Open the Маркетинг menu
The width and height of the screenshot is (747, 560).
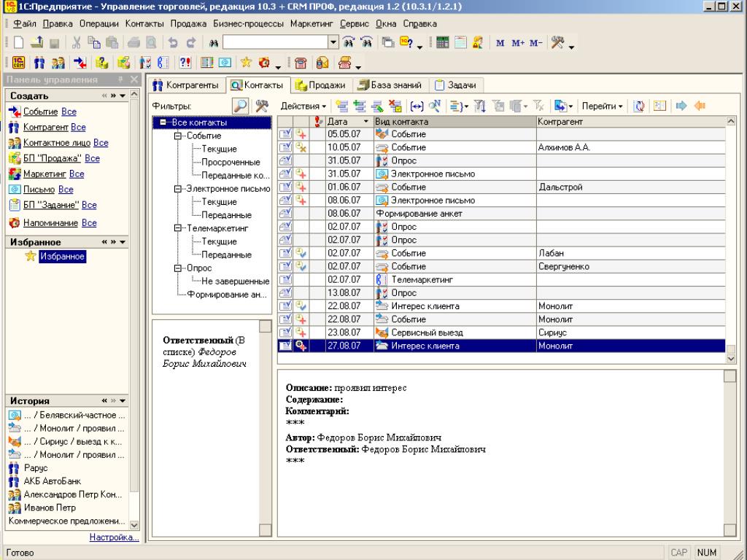[311, 24]
